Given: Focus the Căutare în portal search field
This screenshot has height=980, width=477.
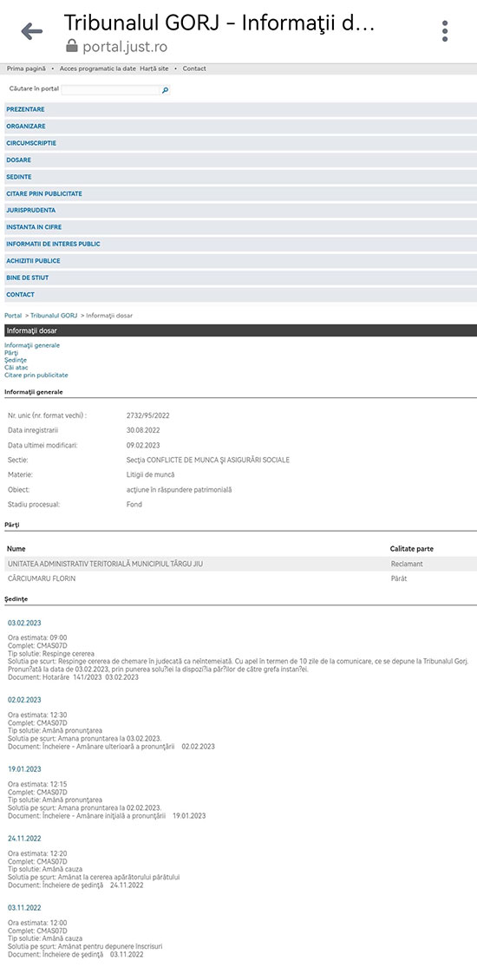Looking at the screenshot, I should [111, 90].
